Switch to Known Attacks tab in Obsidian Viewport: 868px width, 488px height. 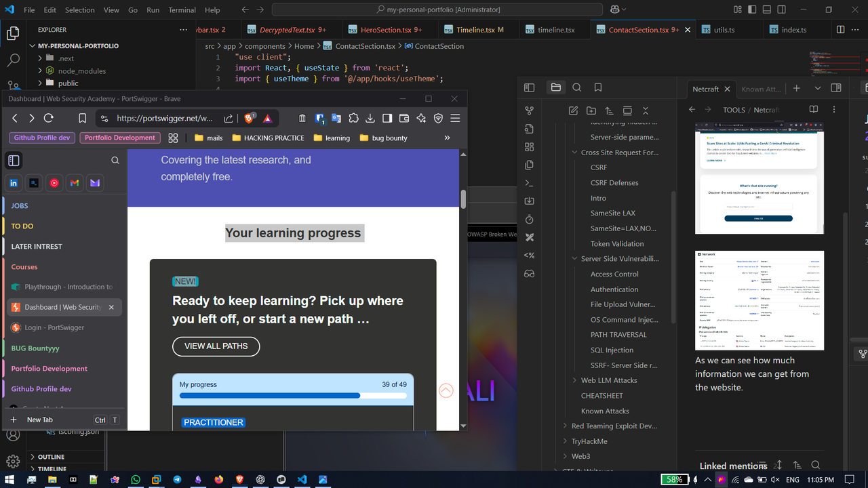click(x=761, y=89)
